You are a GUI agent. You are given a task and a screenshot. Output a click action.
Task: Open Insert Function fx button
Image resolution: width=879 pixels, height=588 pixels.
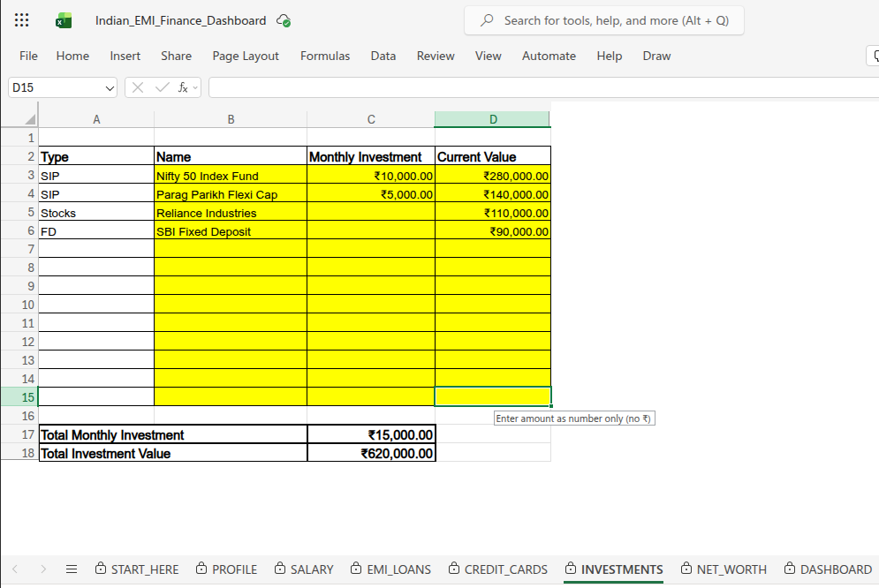click(x=183, y=87)
